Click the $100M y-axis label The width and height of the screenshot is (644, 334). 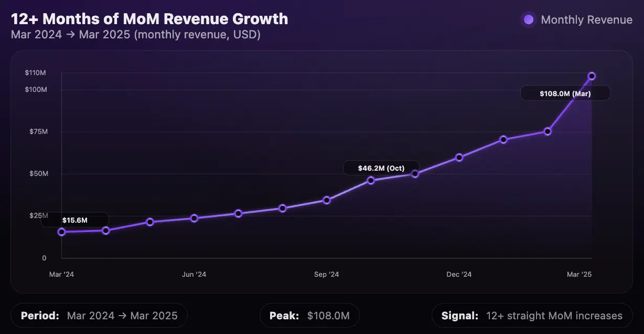click(36, 90)
